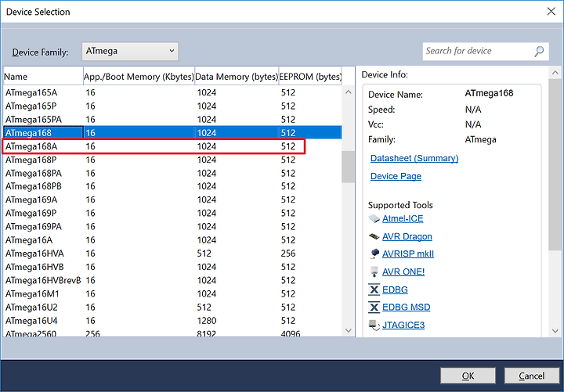Select the ATmega165A row
564x392 pixels.
tap(172, 92)
